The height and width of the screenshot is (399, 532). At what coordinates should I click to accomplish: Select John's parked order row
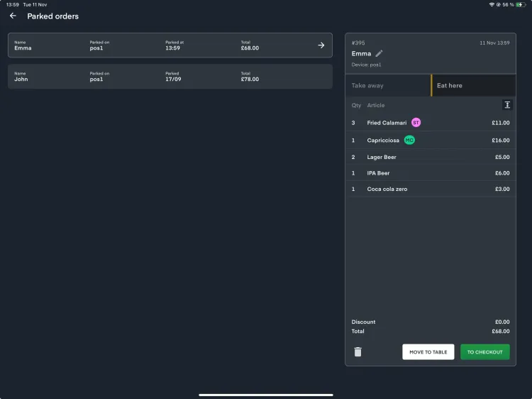pos(170,77)
